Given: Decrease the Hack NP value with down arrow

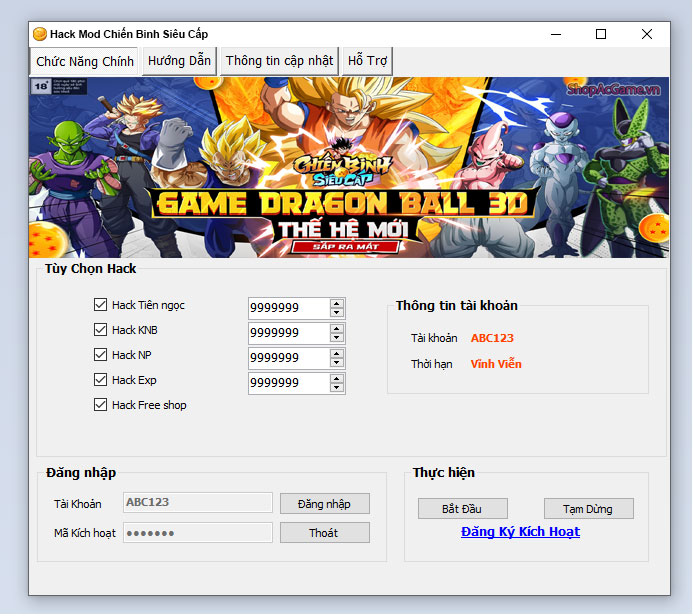Looking at the screenshot, I should click(336, 363).
